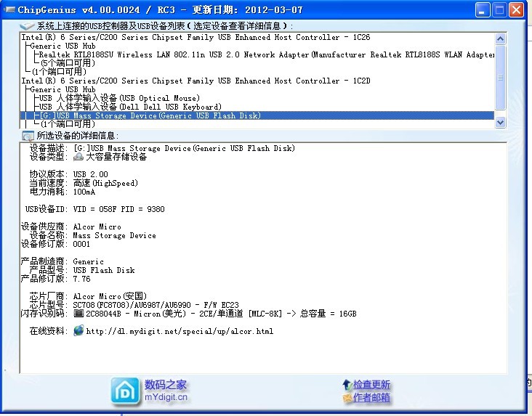The height and width of the screenshot is (416, 532).
Task: Click the selected device details magnifier icon
Action: [x=28, y=136]
